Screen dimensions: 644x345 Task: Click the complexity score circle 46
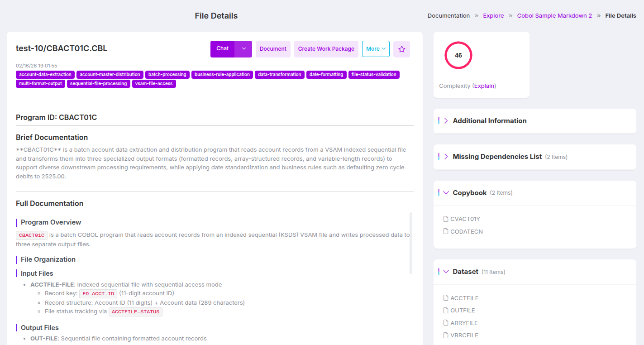[458, 55]
